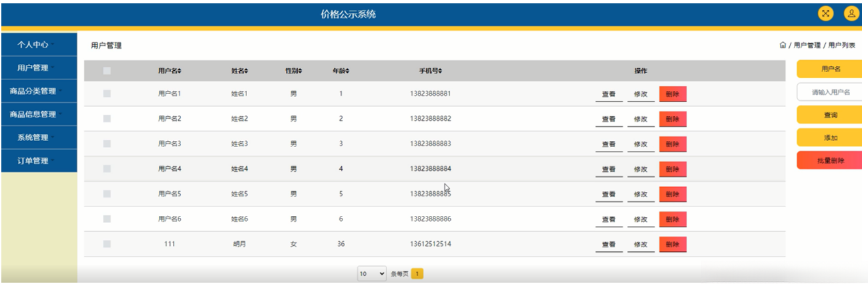Click the 价格公示系统 title
Screen dimensions: 868x284
[348, 14]
